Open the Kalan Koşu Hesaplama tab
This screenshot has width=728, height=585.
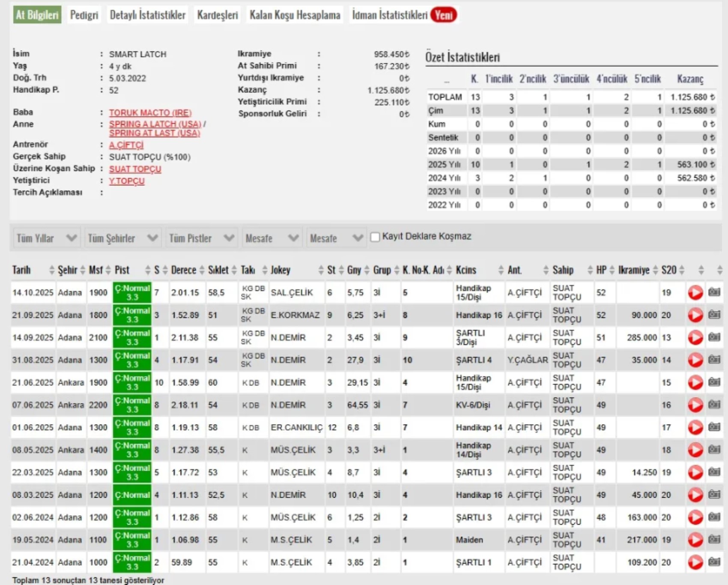[x=295, y=15]
